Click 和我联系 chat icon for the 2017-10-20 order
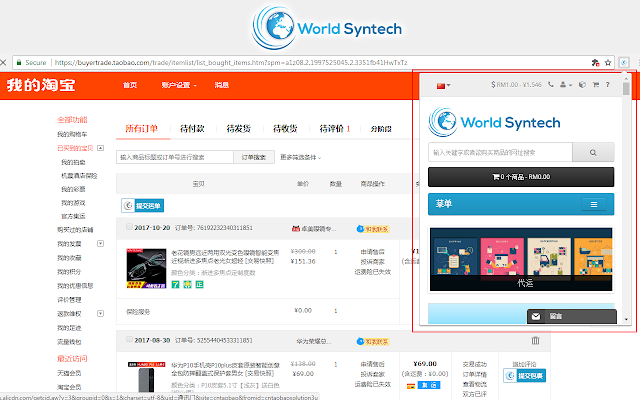 [372, 229]
